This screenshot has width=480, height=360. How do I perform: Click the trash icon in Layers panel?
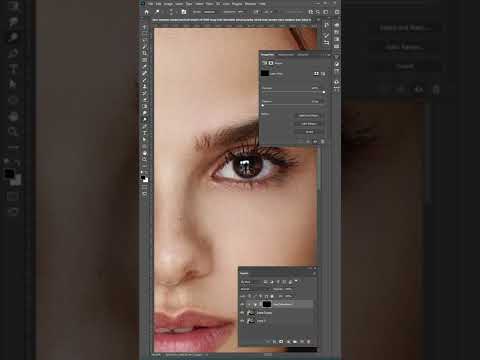309,342
